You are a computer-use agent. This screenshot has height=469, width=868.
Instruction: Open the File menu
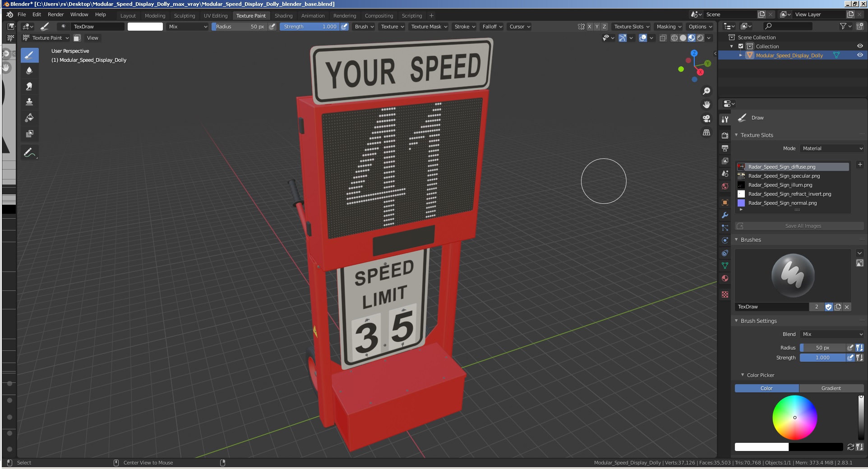click(22, 14)
